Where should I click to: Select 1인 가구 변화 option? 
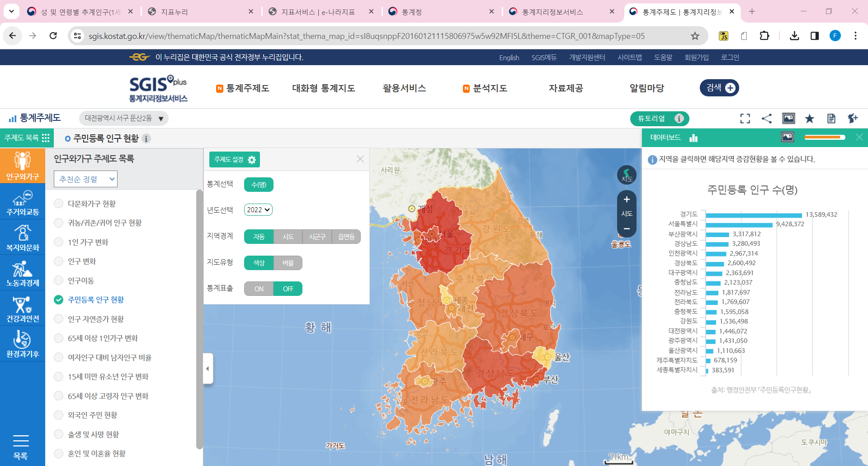click(x=58, y=242)
